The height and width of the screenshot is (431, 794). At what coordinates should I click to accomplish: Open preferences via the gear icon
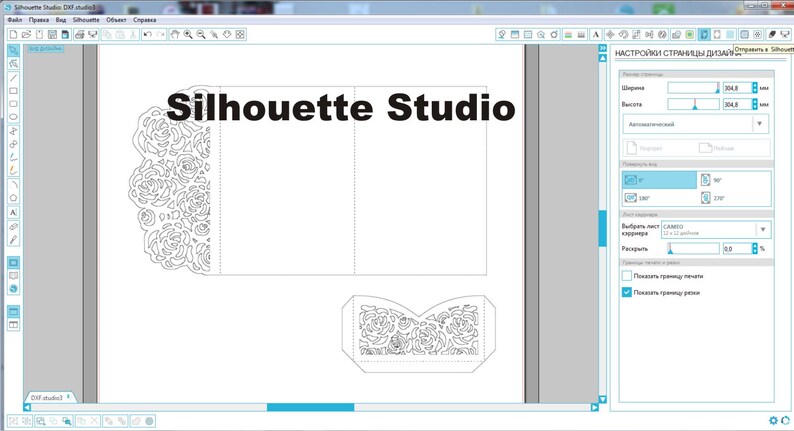773,420
